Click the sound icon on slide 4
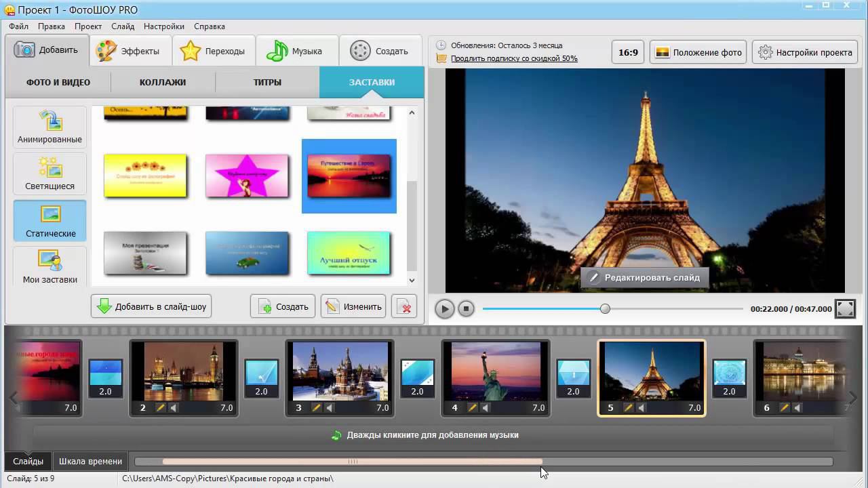 [486, 408]
